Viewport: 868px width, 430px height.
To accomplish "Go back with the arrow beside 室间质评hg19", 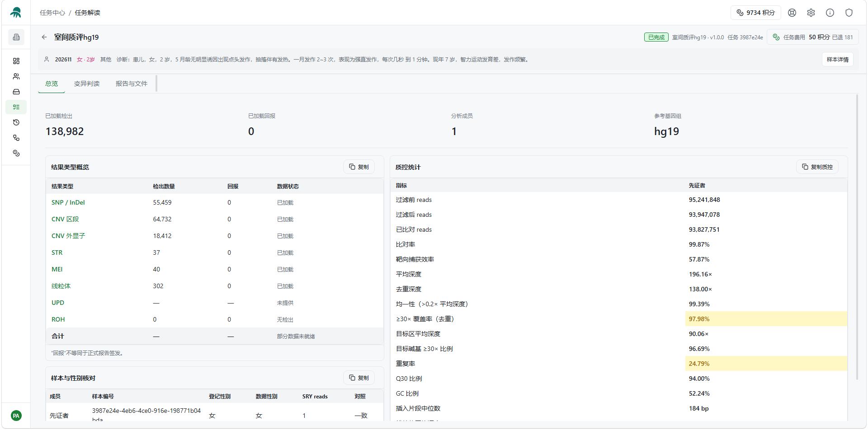I will [x=44, y=37].
